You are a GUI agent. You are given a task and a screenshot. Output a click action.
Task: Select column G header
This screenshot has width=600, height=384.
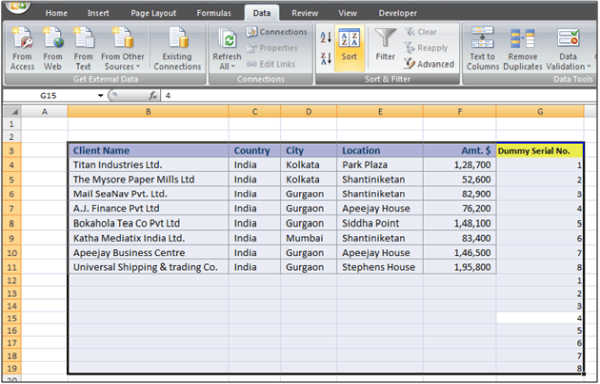(540, 111)
